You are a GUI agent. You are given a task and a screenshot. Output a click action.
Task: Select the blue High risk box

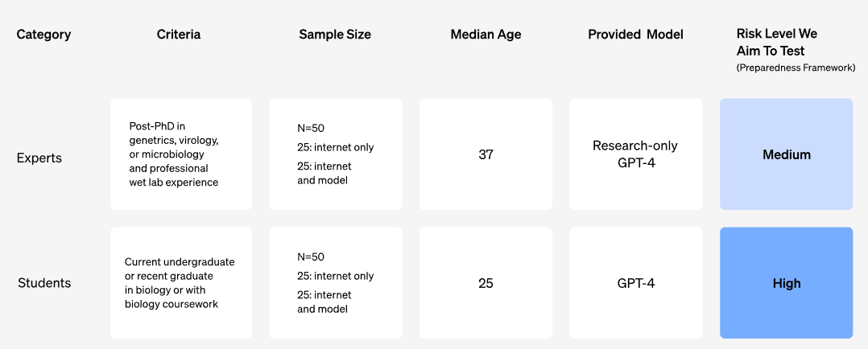coord(786,283)
